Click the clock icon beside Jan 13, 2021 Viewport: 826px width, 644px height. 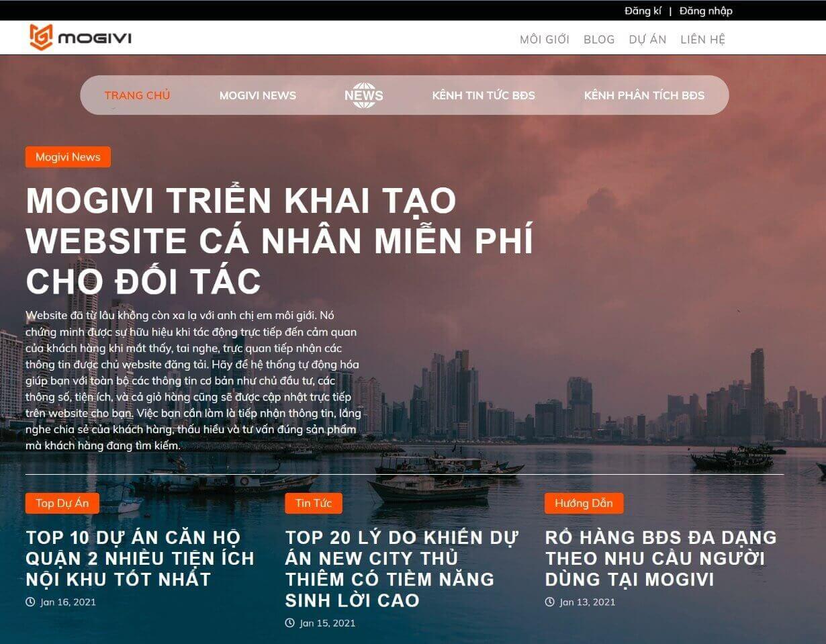coord(550,602)
